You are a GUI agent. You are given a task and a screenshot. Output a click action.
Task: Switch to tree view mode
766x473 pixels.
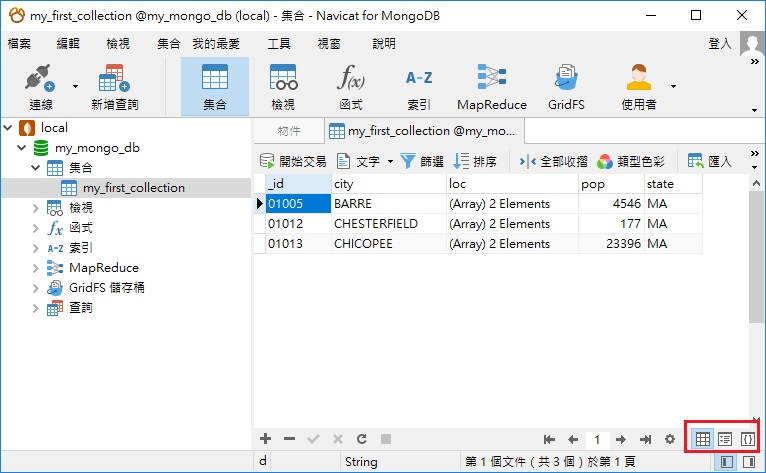725,439
